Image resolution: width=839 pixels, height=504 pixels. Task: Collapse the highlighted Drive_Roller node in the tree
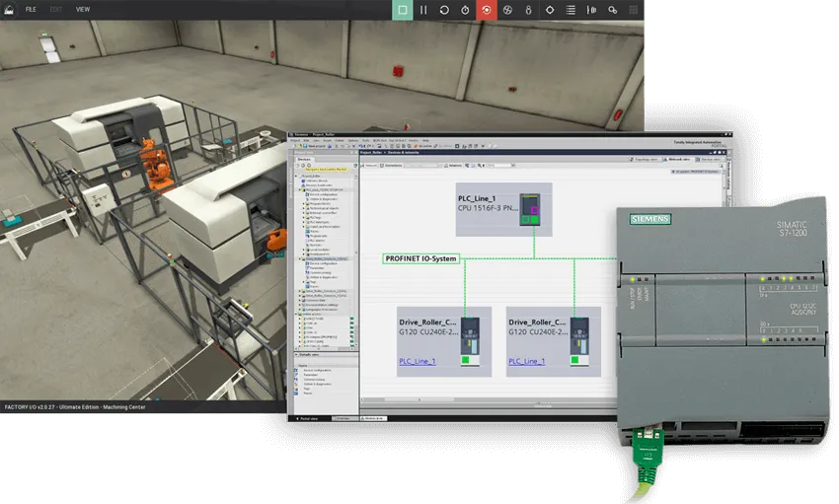pos(300,258)
